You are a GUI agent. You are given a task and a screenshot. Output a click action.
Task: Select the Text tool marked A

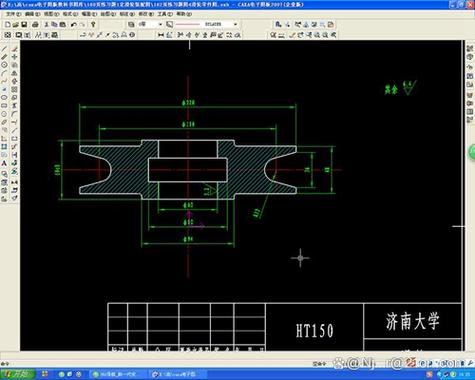point(4,163)
